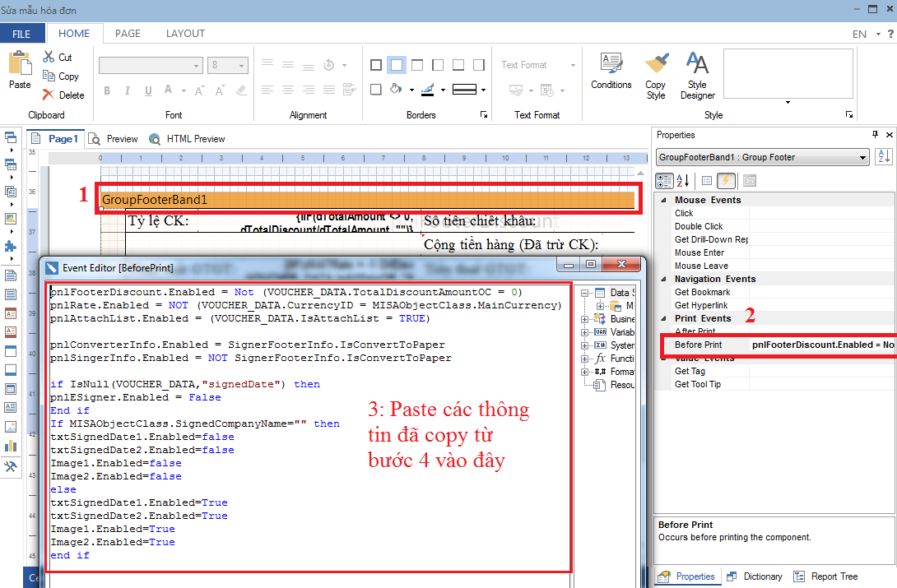Click the Paste icon in Clipboard

point(20,63)
